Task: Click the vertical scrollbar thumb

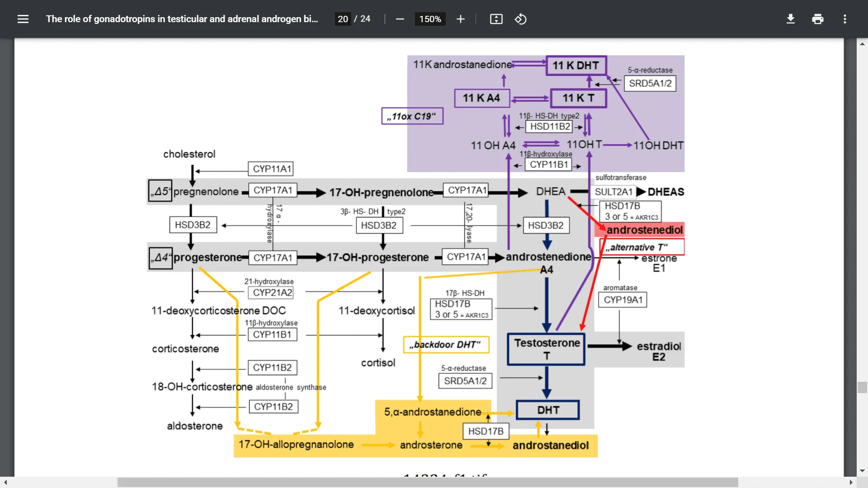Action: (x=862, y=388)
